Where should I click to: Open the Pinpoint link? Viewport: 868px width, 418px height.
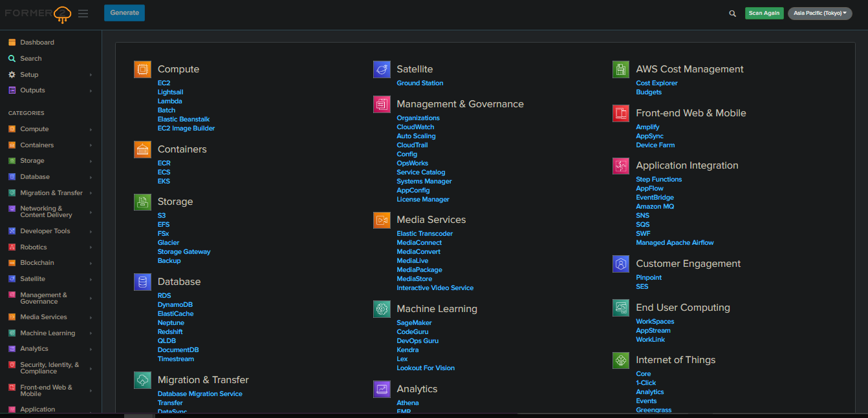(649, 278)
